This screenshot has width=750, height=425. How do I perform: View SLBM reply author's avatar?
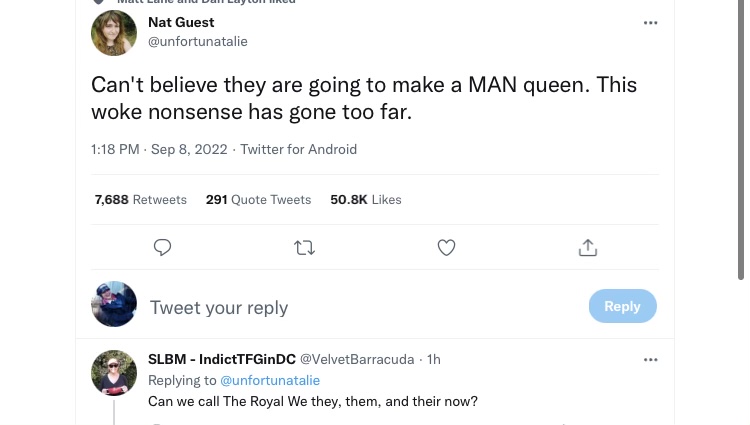click(x=114, y=372)
